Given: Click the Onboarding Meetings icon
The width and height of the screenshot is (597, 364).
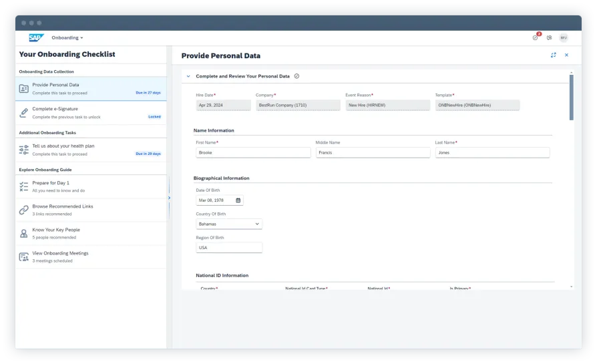Looking at the screenshot, I should [x=23, y=257].
